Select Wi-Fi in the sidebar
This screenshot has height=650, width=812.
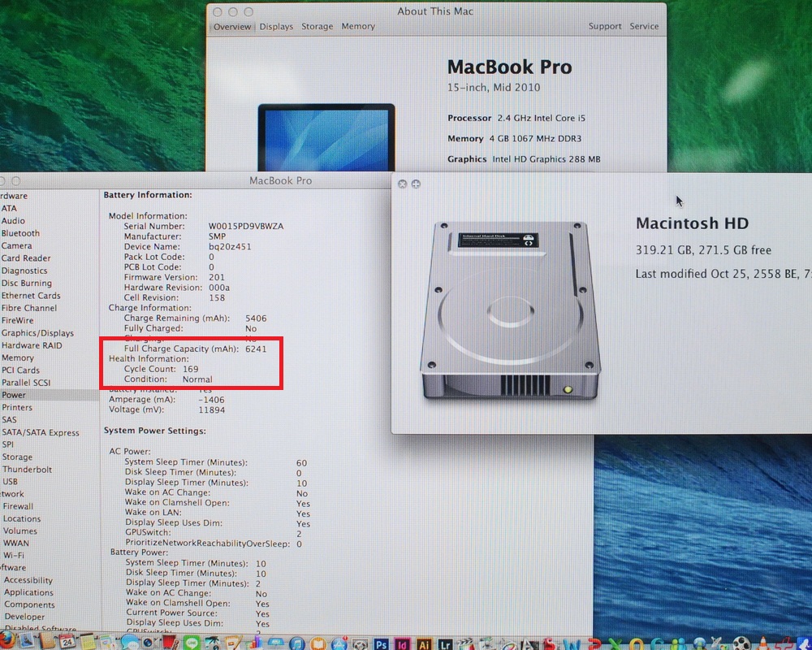[15, 555]
